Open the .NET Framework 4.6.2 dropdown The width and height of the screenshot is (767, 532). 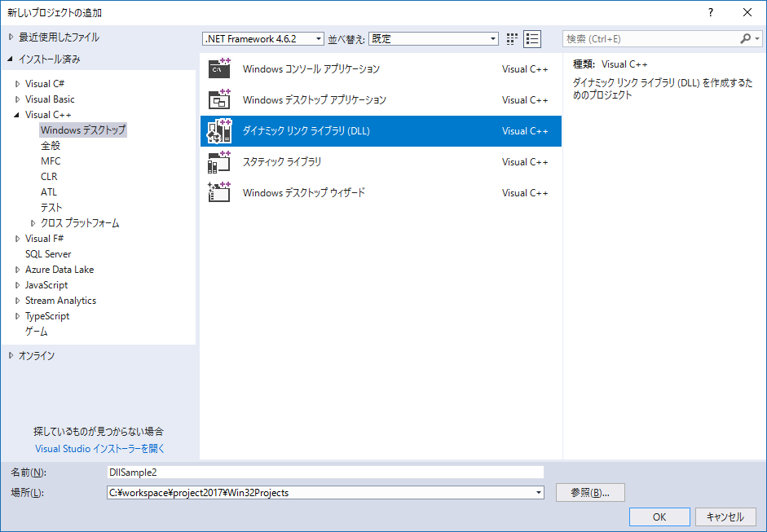point(318,38)
